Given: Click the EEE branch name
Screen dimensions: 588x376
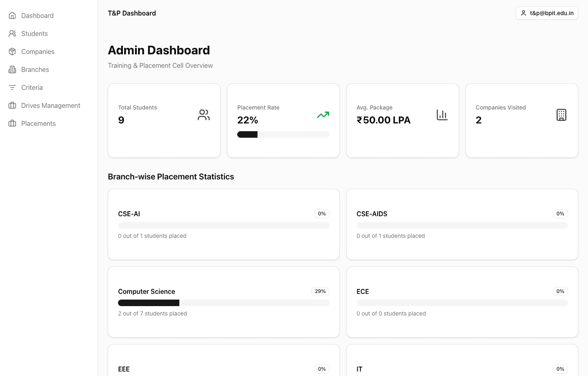Looking at the screenshot, I should (x=124, y=369).
